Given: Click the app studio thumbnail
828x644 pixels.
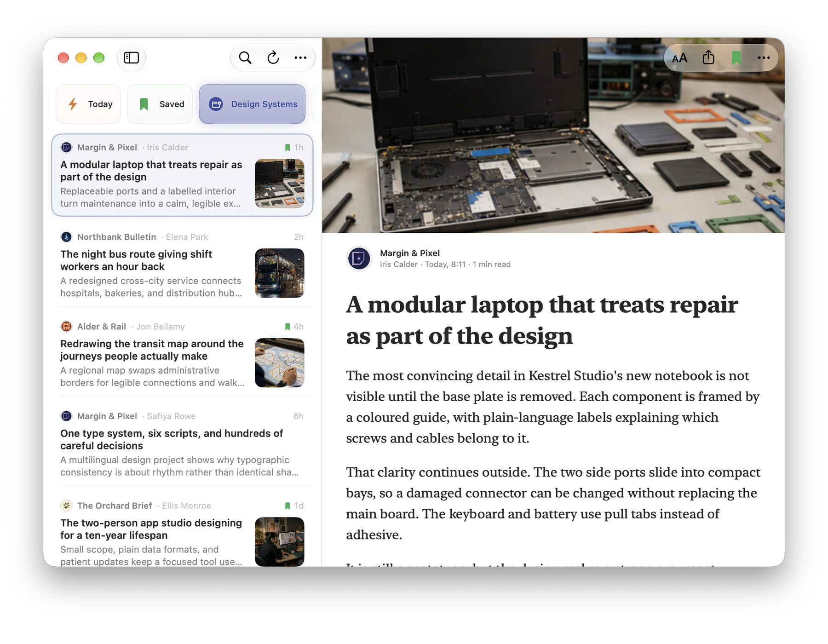Looking at the screenshot, I should click(280, 542).
